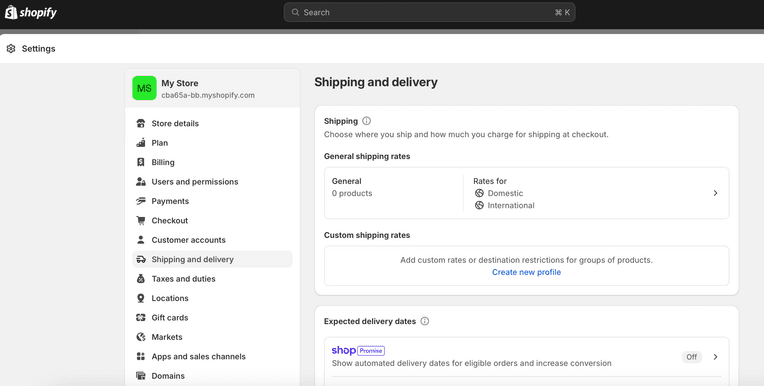Click the Gift cards icon
This screenshot has width=764, height=386.
(x=141, y=318)
